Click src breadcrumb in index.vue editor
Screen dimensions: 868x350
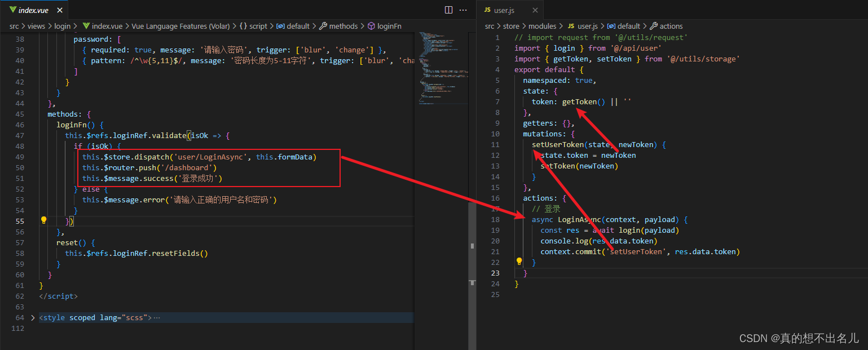(14, 26)
